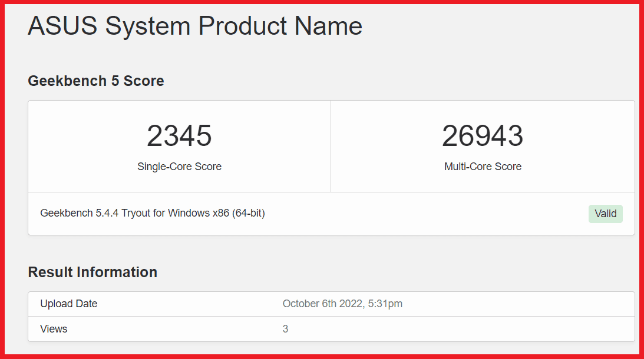Click the 'Upload Date' row label
Screen dimensions: 644x359
(68, 304)
